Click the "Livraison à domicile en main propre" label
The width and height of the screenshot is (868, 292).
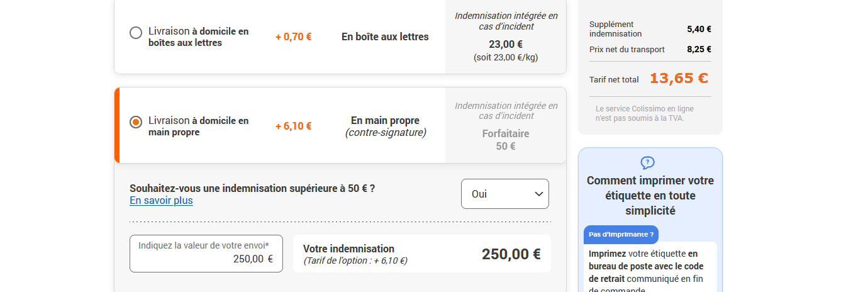[x=198, y=126]
